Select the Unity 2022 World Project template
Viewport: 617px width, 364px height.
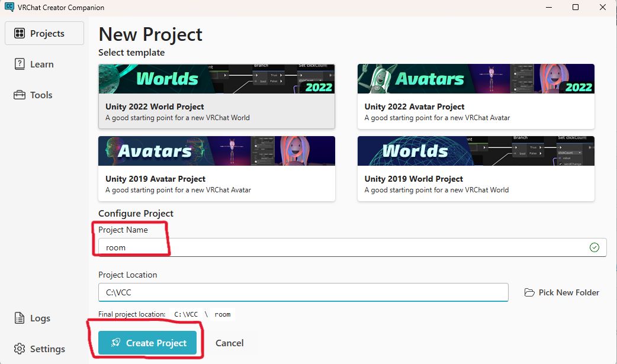(x=216, y=96)
